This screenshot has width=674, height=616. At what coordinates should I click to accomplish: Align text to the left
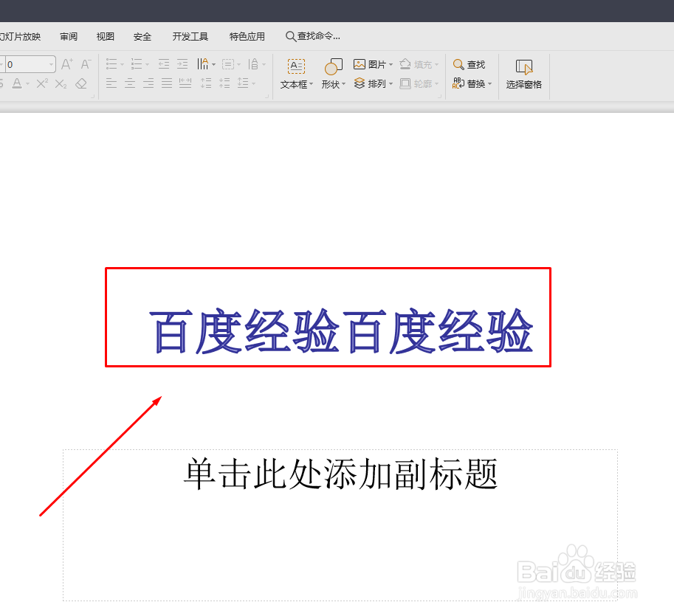coord(111,83)
